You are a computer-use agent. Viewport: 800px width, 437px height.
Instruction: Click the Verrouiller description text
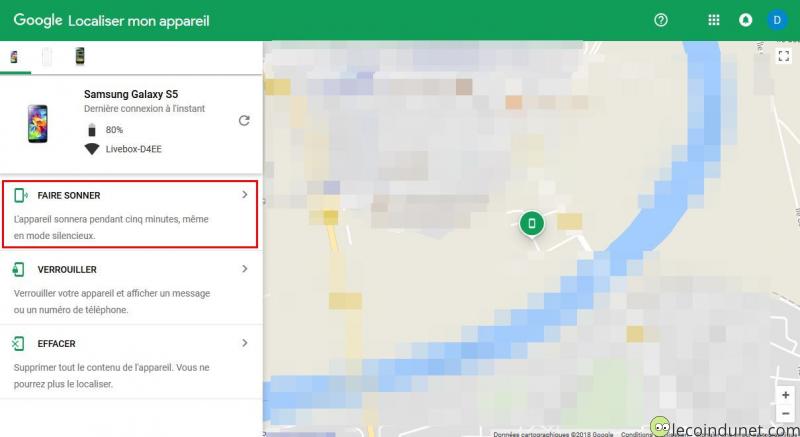pos(112,301)
